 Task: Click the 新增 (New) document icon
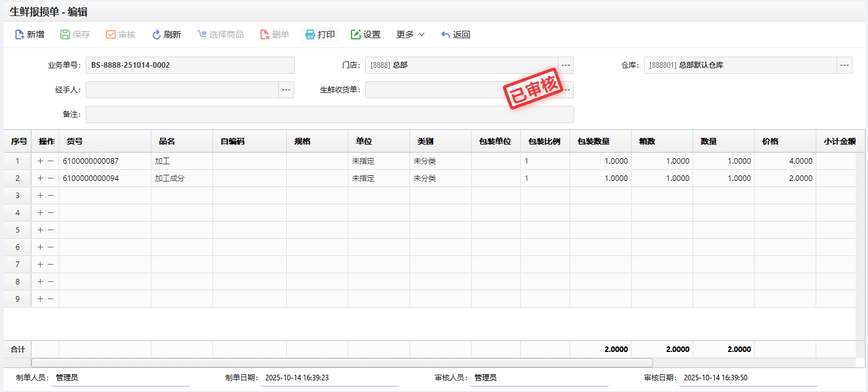(20, 35)
